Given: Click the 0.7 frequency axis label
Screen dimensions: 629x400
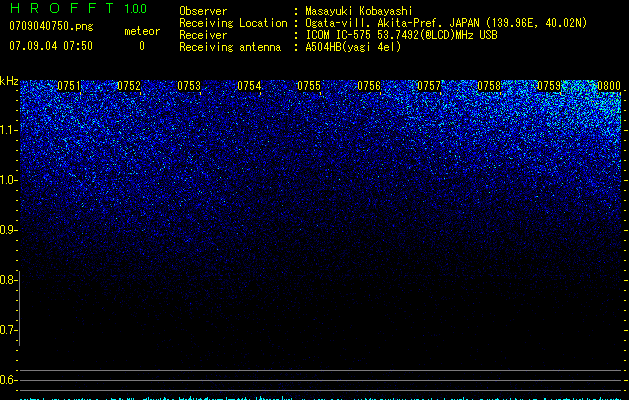Looking at the screenshot, I should click(9, 330).
